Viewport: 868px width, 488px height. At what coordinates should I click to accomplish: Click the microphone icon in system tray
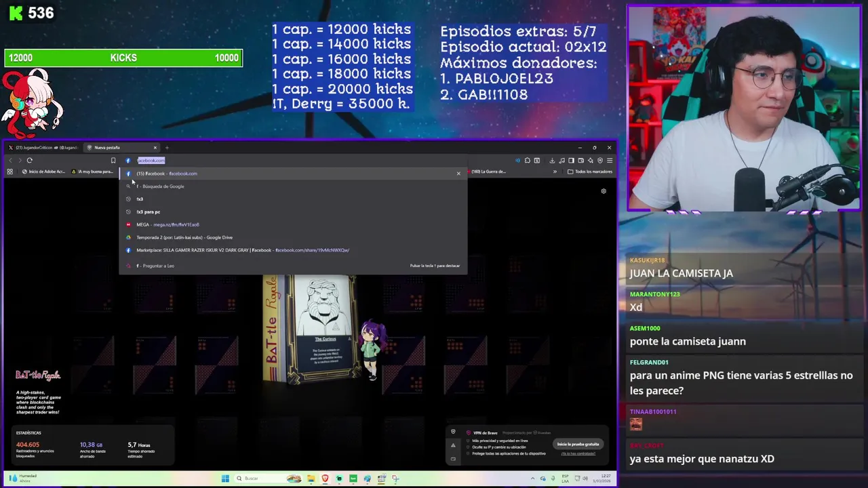[x=553, y=479]
